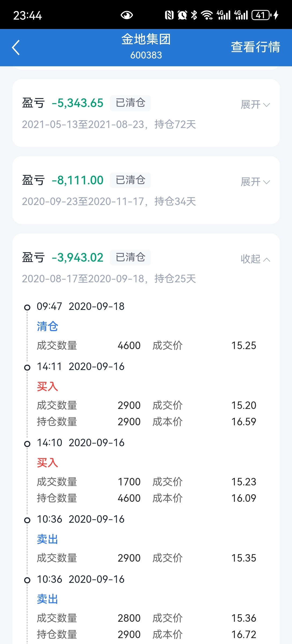Tap the Wi-Fi signal icon
The width and height of the screenshot is (292, 644).
(x=207, y=15)
